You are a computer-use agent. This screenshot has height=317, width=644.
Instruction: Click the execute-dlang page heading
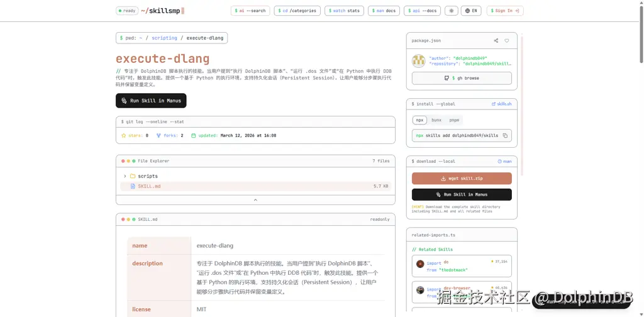tap(163, 59)
